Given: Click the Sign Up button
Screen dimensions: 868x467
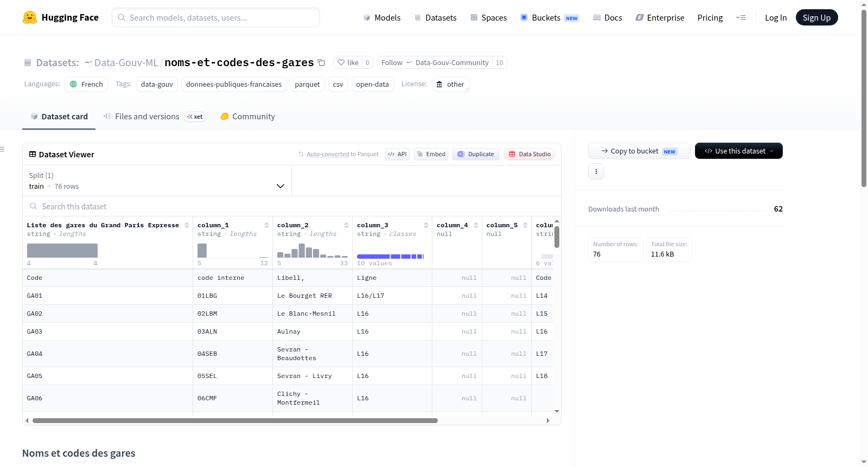Looking at the screenshot, I should [x=816, y=17].
